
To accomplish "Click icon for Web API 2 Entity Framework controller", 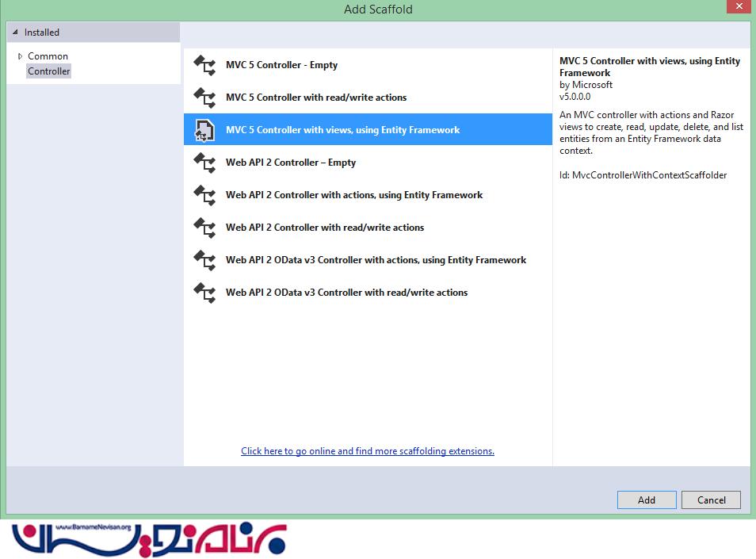I will point(204,195).
